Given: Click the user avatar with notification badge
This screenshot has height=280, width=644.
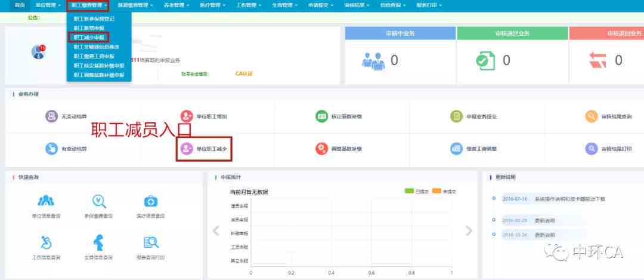Looking at the screenshot, I should coord(38,52).
